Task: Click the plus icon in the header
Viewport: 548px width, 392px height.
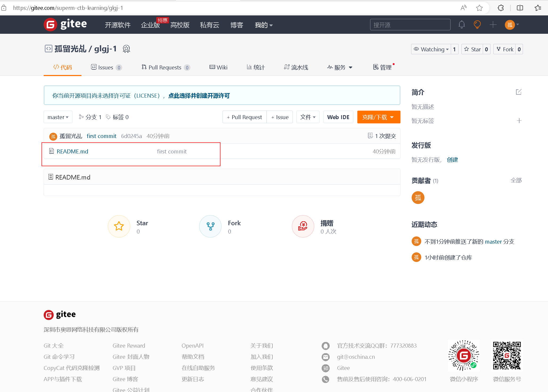Action: point(493,25)
